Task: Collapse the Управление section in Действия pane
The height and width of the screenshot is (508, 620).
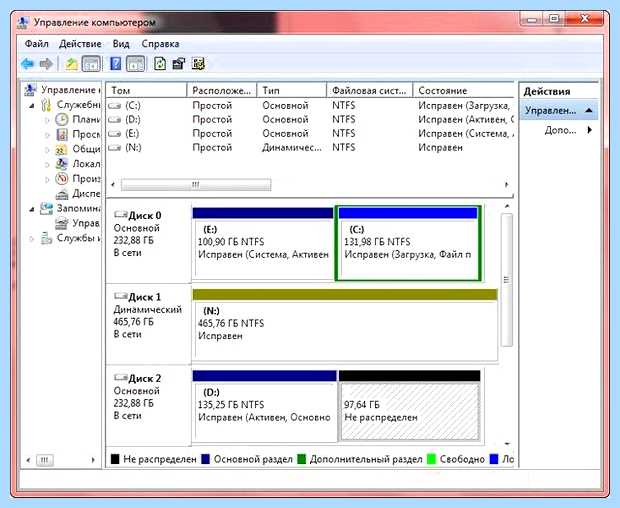Action: pyautogui.click(x=588, y=110)
